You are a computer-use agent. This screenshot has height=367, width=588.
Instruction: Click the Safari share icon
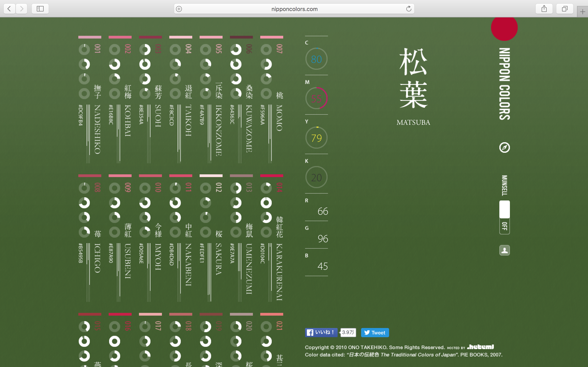click(544, 9)
